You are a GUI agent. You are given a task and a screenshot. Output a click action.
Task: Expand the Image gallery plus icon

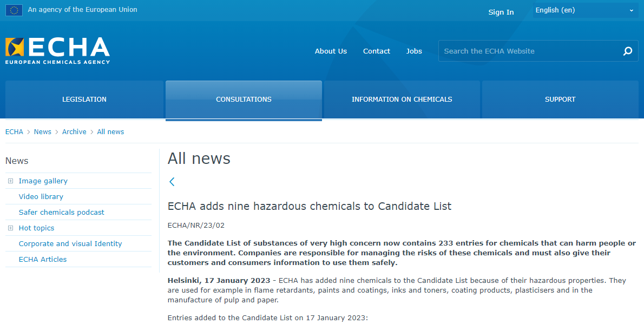tap(10, 181)
